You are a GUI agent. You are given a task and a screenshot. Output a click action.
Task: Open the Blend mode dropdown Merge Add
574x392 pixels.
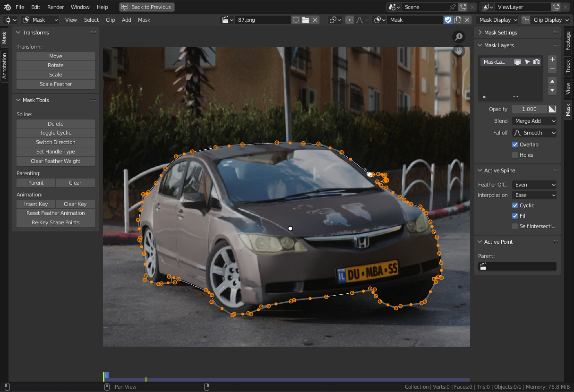pos(534,121)
